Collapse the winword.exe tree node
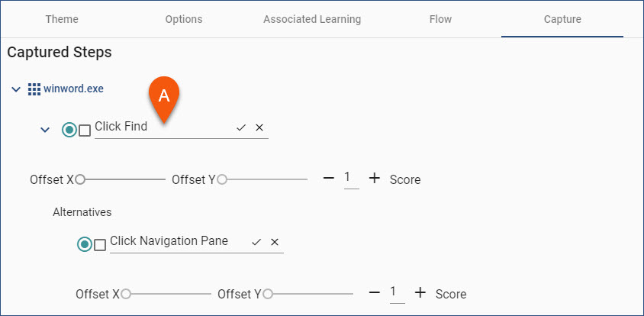 tap(15, 89)
